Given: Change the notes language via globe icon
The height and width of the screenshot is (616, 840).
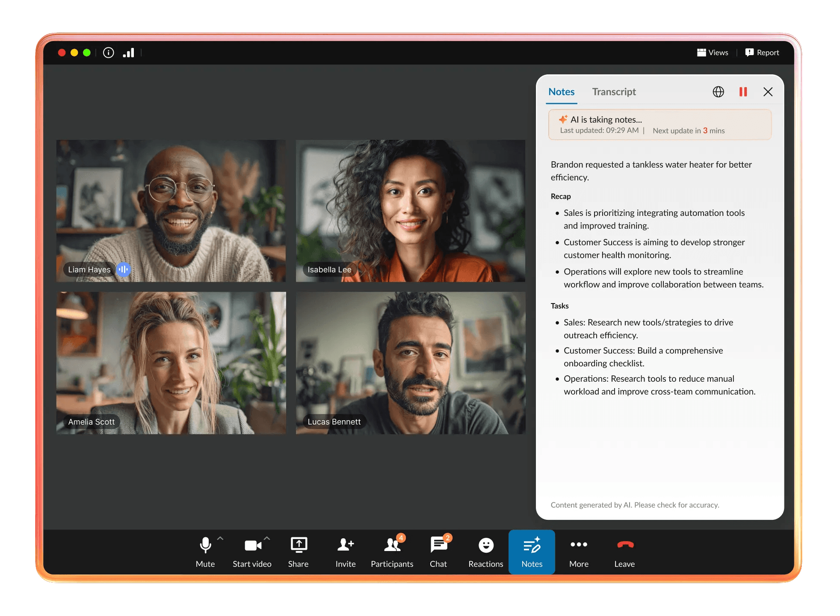Looking at the screenshot, I should coord(718,91).
